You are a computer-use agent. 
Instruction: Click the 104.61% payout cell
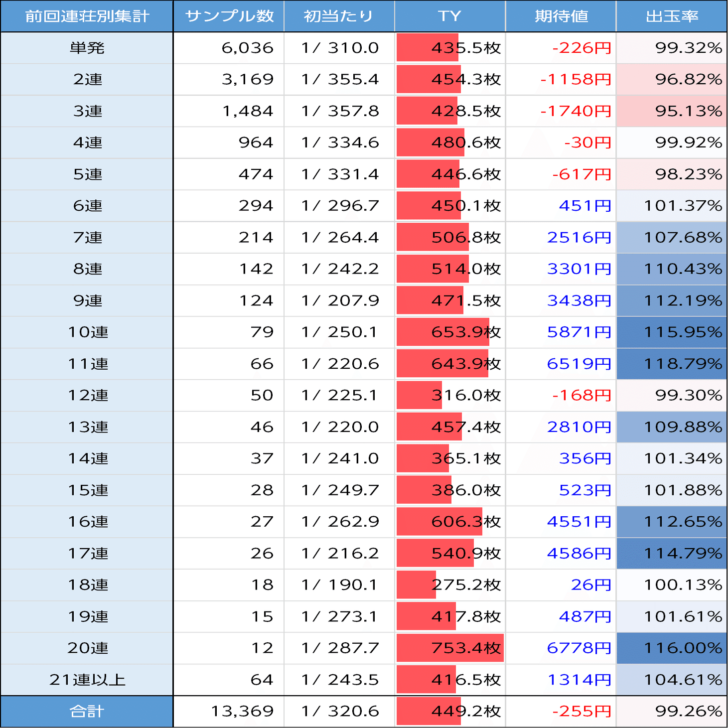(x=672, y=680)
